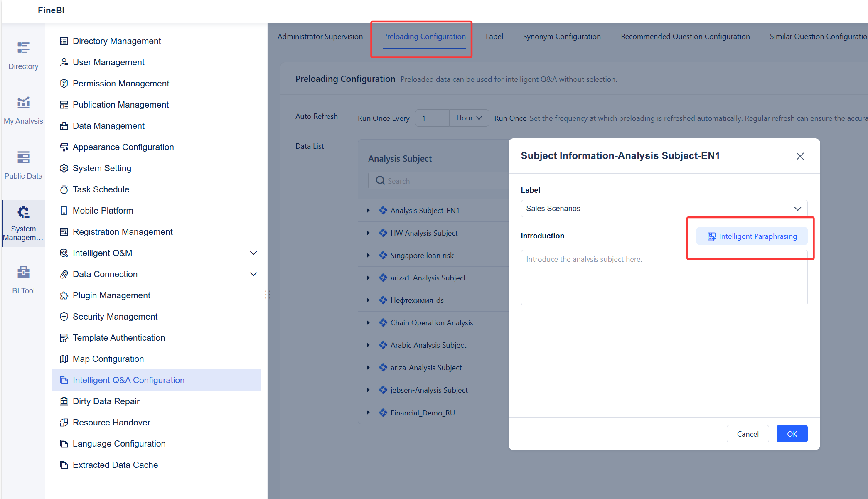Expand the Intelligent O&M section

[x=253, y=253]
